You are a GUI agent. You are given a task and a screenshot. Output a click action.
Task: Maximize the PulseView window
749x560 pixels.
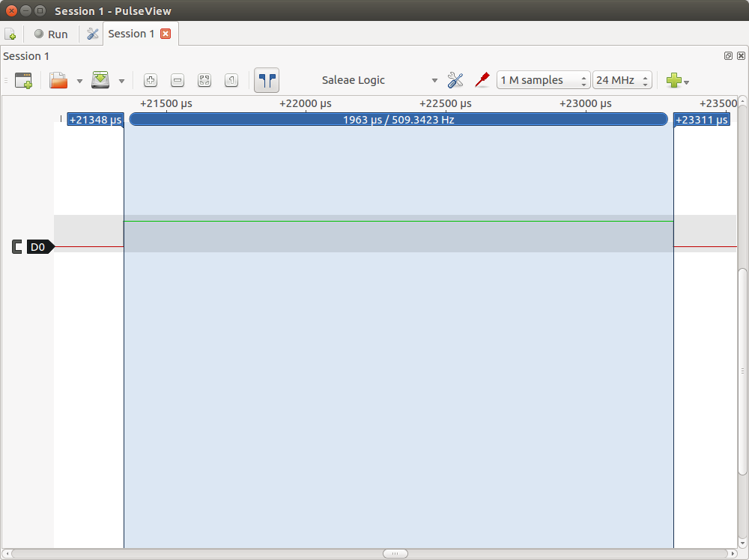pos(40,10)
